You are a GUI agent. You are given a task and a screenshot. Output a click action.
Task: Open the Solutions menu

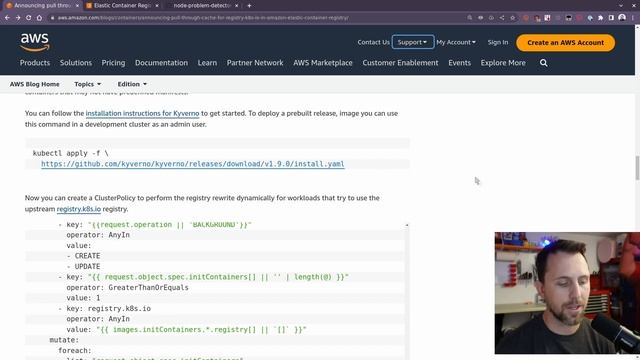76,63
